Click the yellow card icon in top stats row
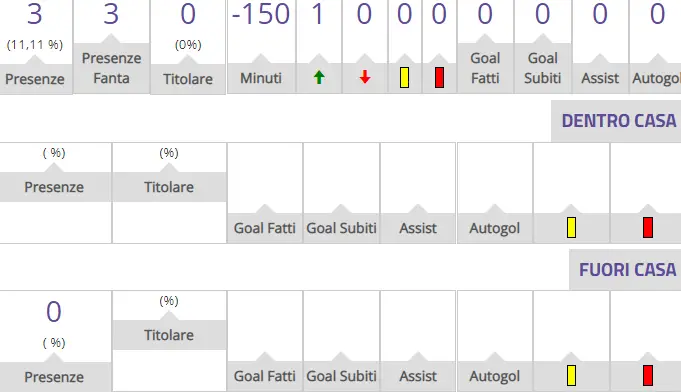 point(404,78)
